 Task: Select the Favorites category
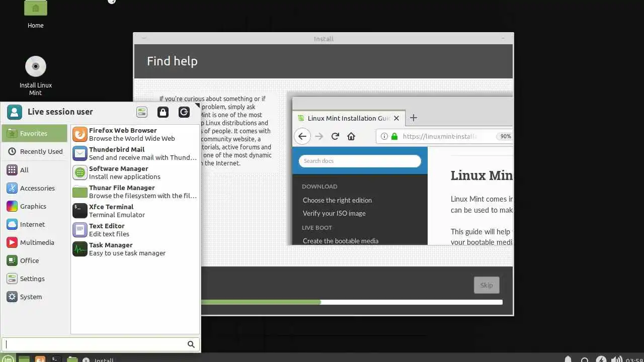point(34,133)
